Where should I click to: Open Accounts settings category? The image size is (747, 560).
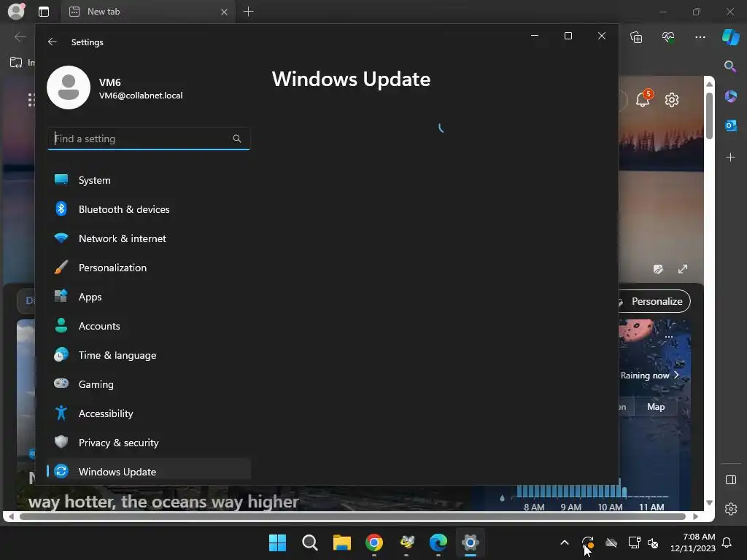coord(149,326)
